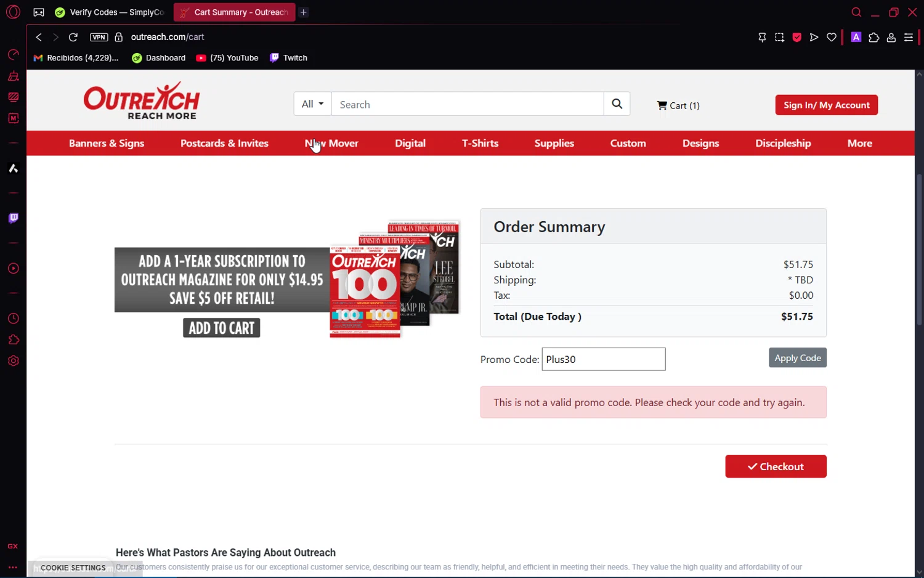Open the GX Mods icon in sidebar
The image size is (924, 578).
[x=13, y=97]
